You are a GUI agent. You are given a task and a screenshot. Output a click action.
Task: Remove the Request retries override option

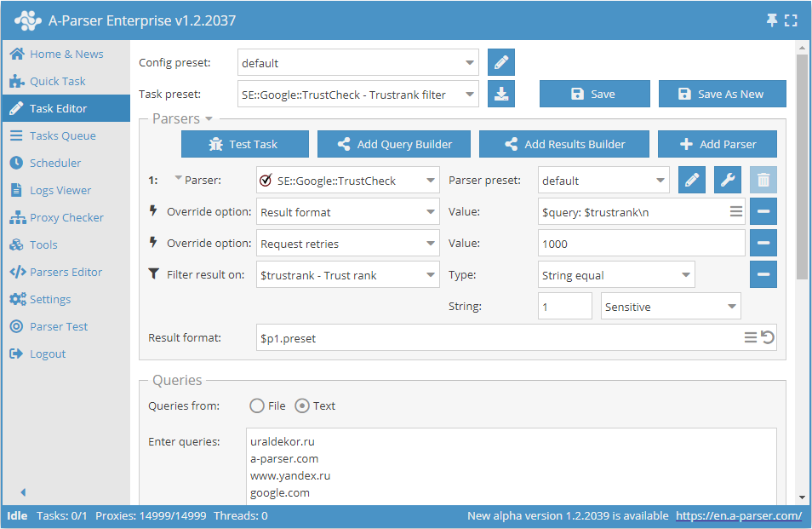[763, 244]
